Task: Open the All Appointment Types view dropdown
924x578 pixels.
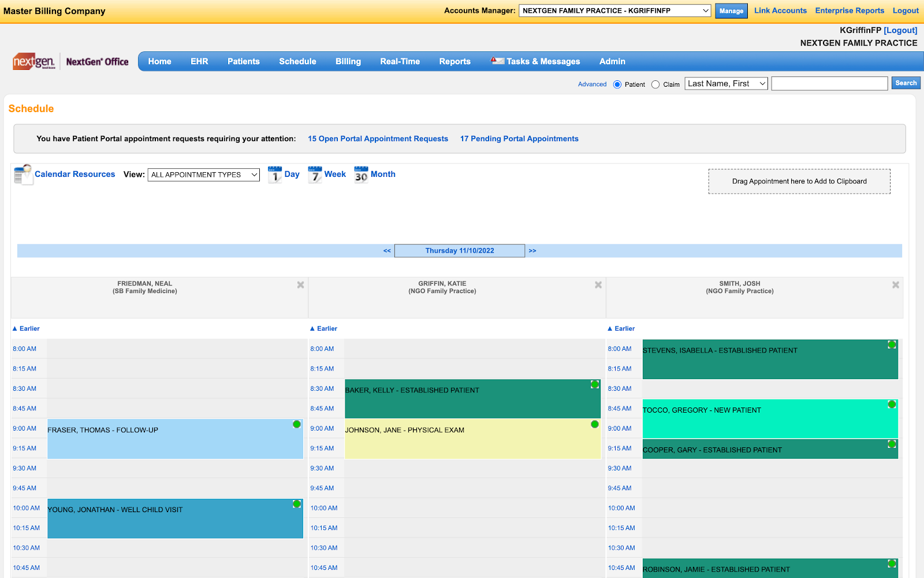Action: tap(204, 175)
